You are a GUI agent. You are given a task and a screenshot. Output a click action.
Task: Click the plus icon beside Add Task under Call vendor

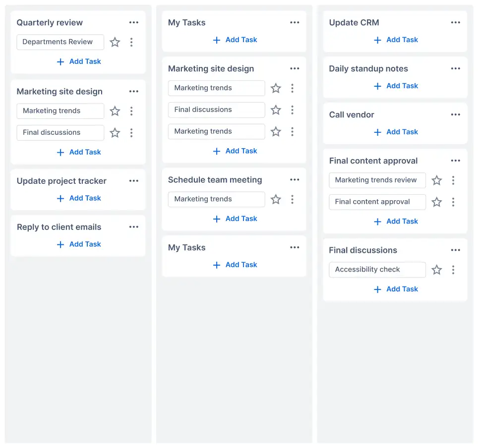tap(378, 132)
